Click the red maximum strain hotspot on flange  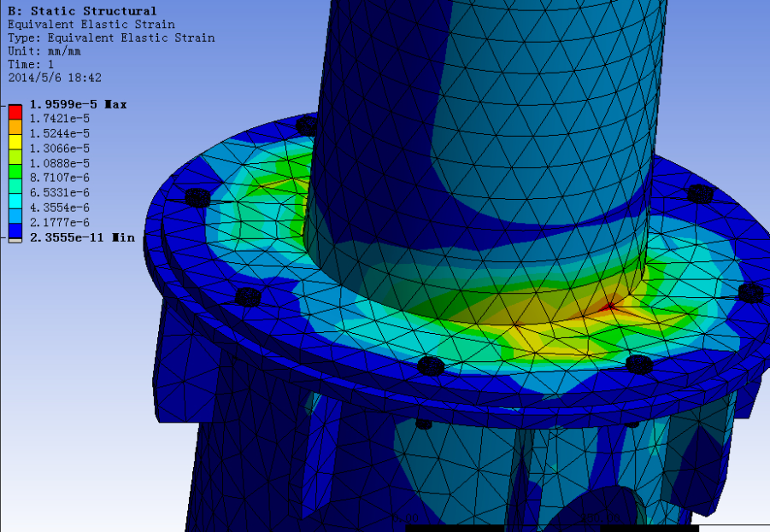click(610, 307)
